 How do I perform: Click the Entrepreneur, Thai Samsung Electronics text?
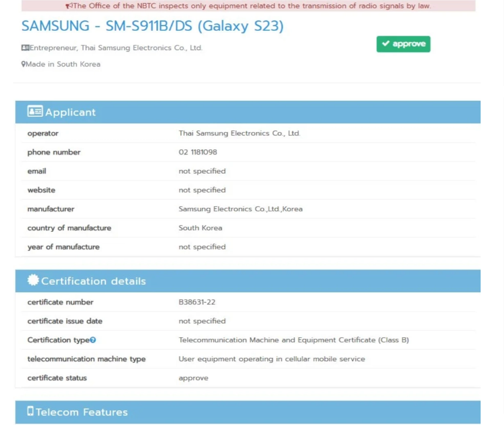[x=116, y=48]
